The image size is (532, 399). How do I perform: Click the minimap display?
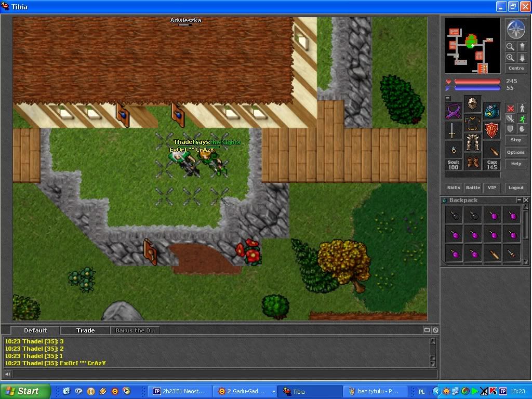(472, 46)
